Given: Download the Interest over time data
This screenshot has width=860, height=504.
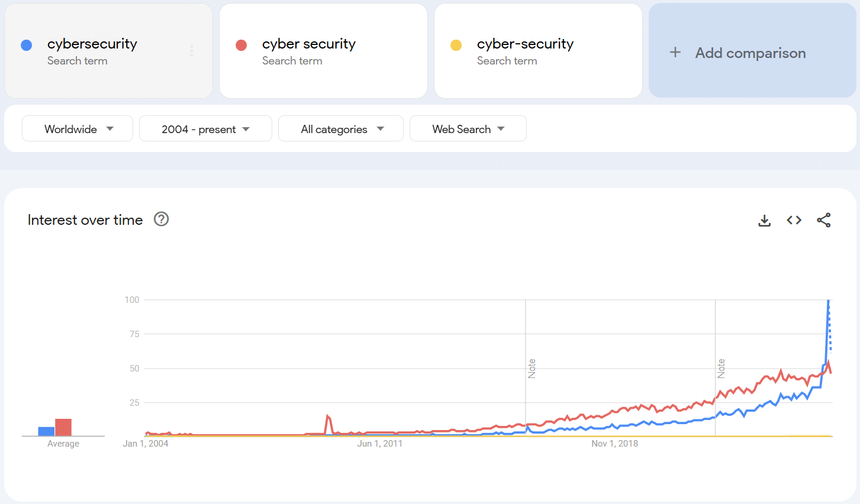Looking at the screenshot, I should coord(764,219).
